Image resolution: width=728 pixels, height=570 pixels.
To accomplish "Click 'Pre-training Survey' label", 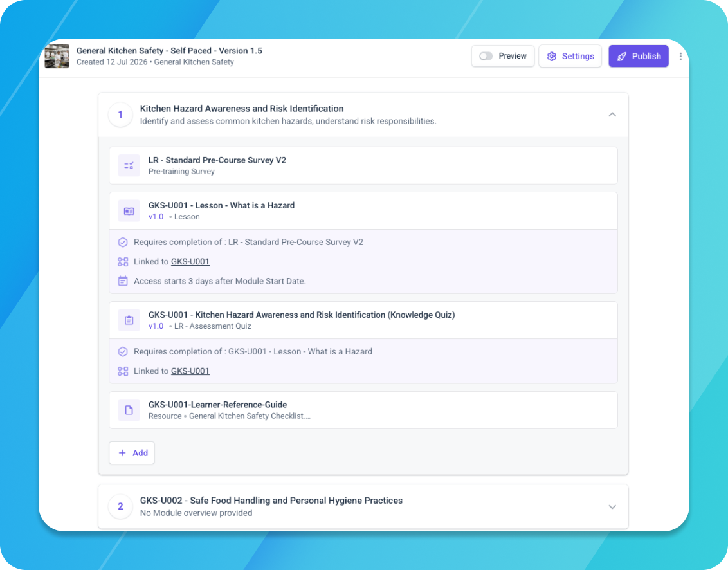I will [x=181, y=171].
